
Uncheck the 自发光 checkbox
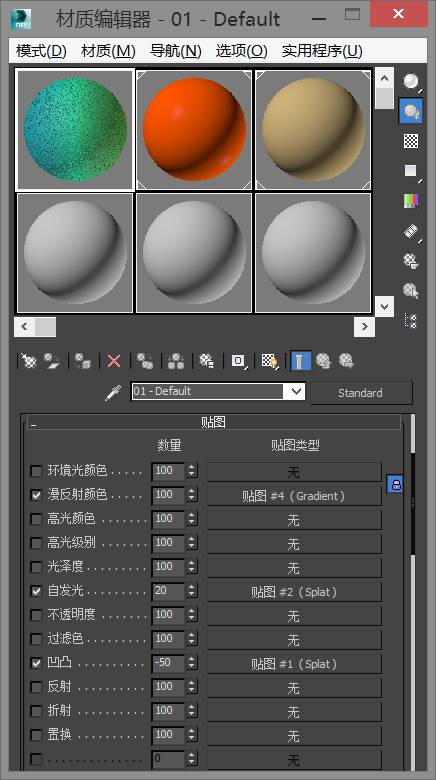[36, 591]
